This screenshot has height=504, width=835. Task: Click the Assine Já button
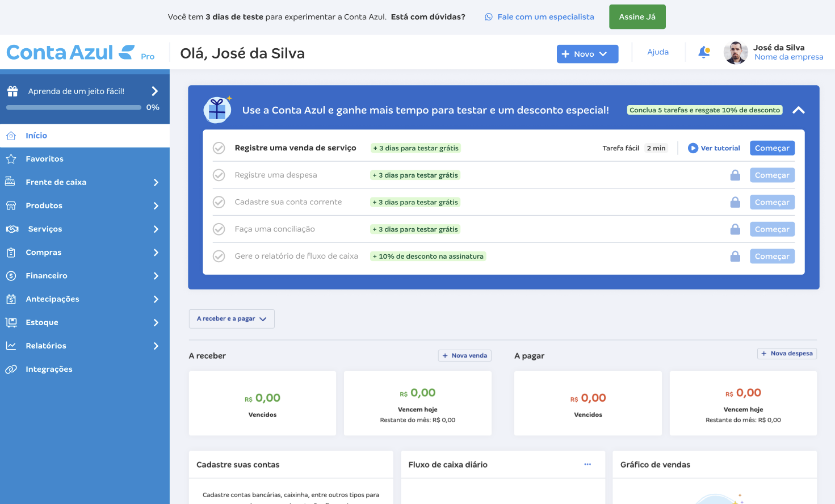[637, 17]
